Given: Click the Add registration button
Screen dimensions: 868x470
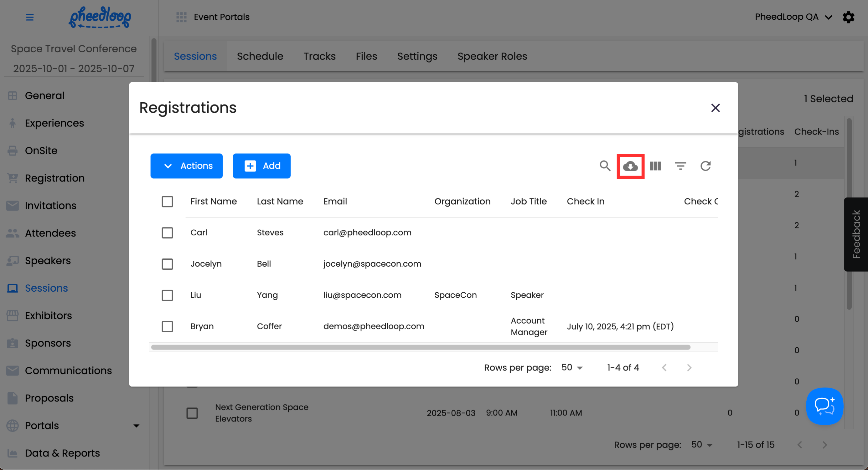Looking at the screenshot, I should (x=261, y=166).
